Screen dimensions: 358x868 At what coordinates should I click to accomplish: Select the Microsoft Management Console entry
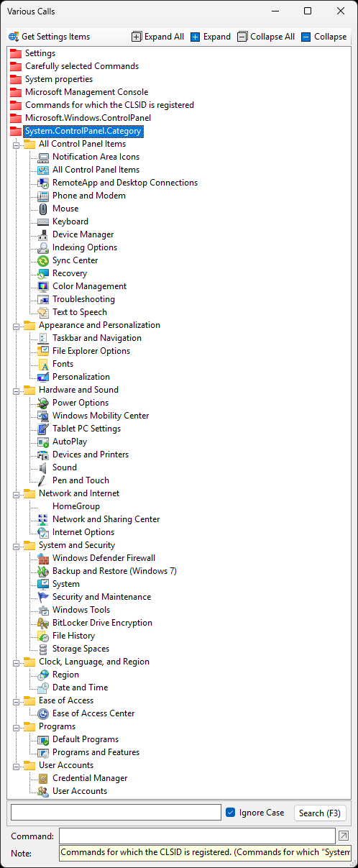point(86,92)
